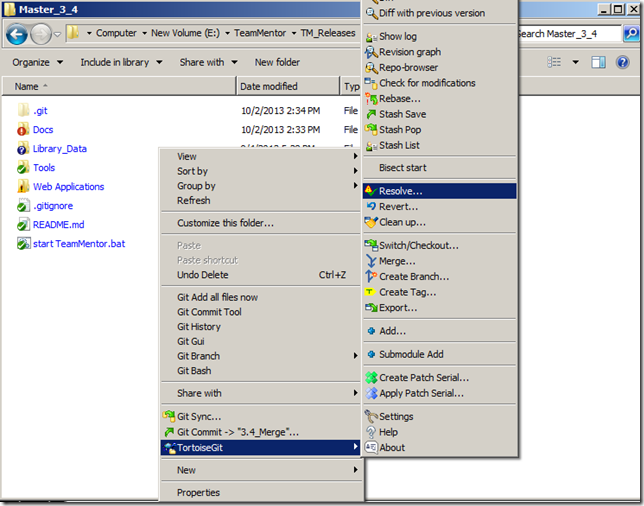Click the Stash List icon
This screenshot has height=506, width=644.
point(371,145)
